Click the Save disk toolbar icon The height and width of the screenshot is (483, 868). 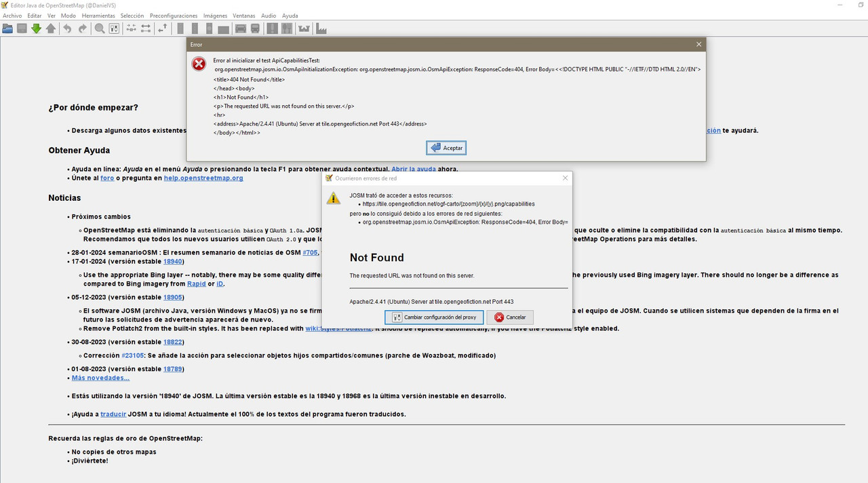point(22,28)
